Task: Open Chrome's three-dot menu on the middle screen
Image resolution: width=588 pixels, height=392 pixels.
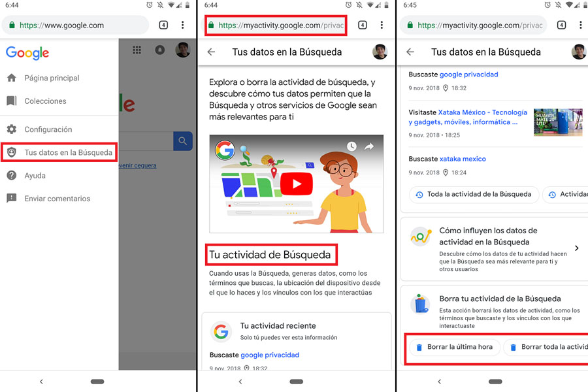Action: (x=382, y=25)
